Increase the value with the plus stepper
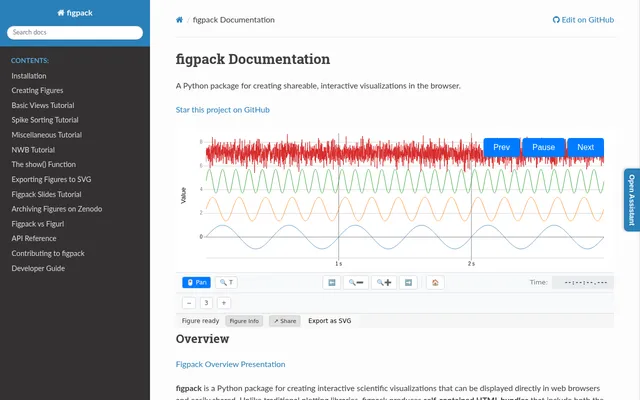The width and height of the screenshot is (640, 400). pyautogui.click(x=224, y=303)
